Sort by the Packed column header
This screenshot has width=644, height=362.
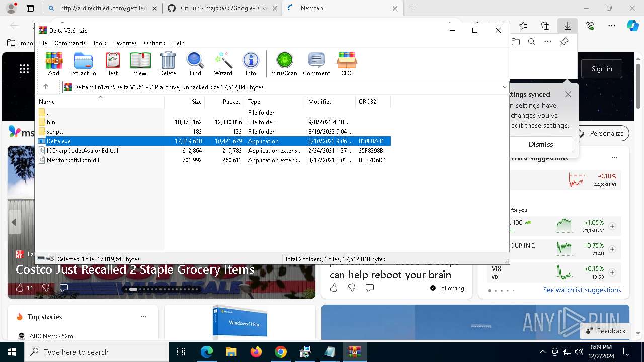click(x=225, y=102)
